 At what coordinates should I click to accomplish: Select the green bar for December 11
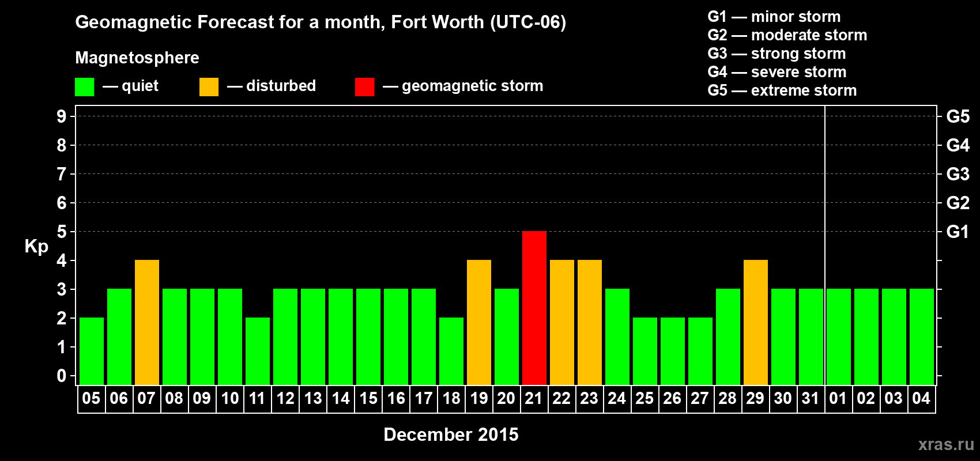(x=258, y=351)
